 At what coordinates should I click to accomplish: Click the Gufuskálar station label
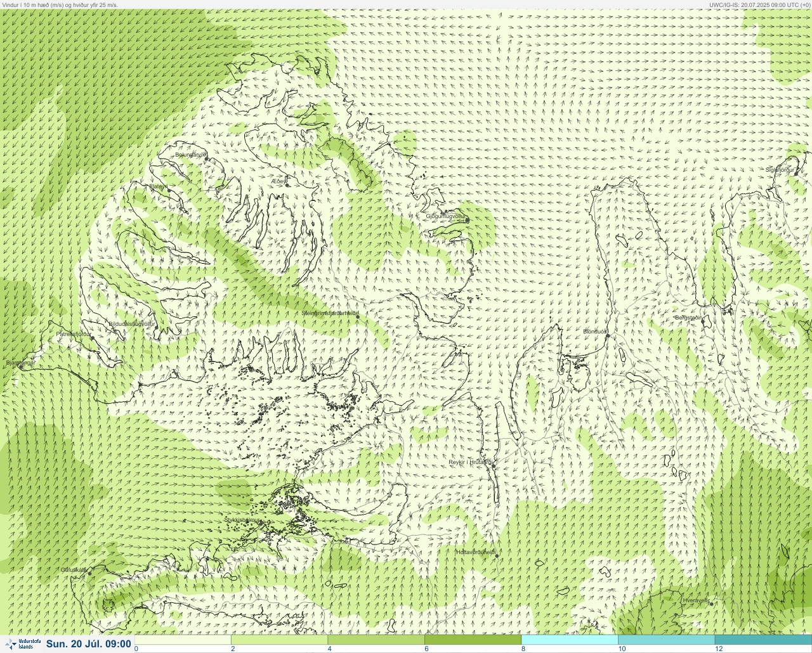pos(74,569)
